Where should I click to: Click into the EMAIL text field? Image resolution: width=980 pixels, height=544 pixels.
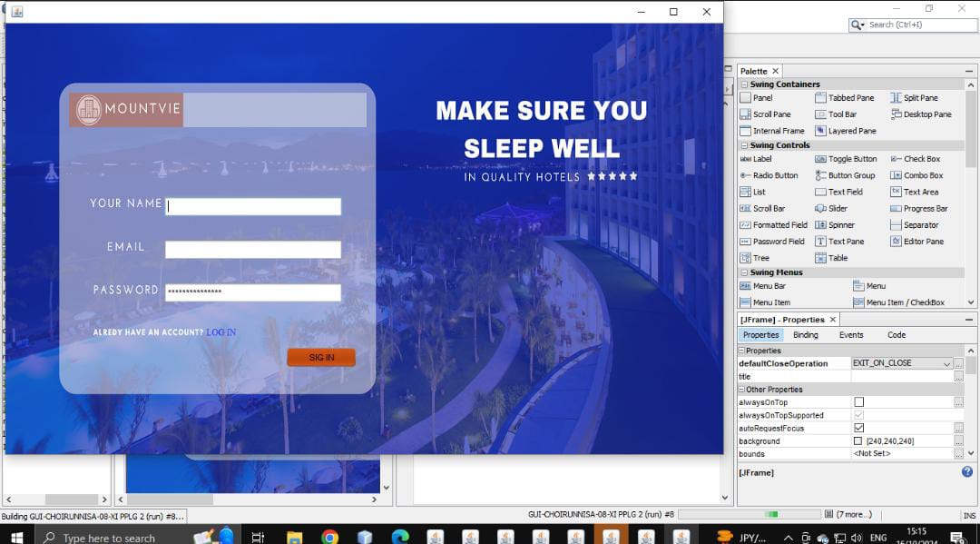click(x=252, y=249)
